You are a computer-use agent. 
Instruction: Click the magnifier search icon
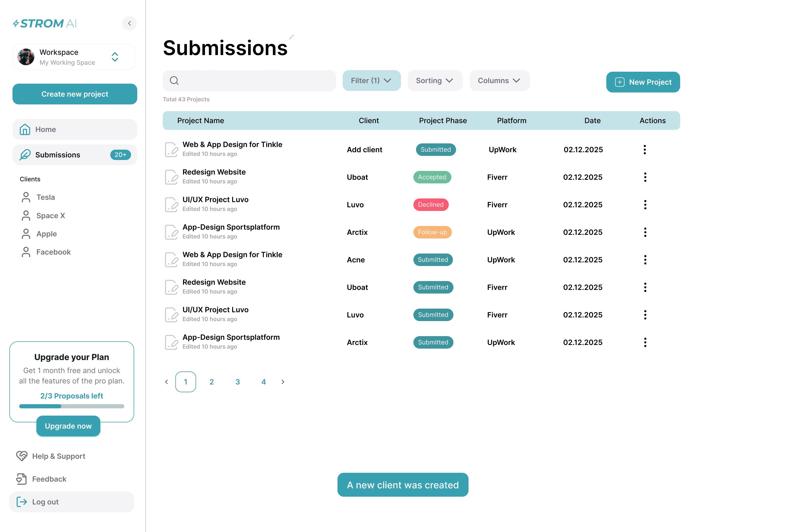(174, 81)
